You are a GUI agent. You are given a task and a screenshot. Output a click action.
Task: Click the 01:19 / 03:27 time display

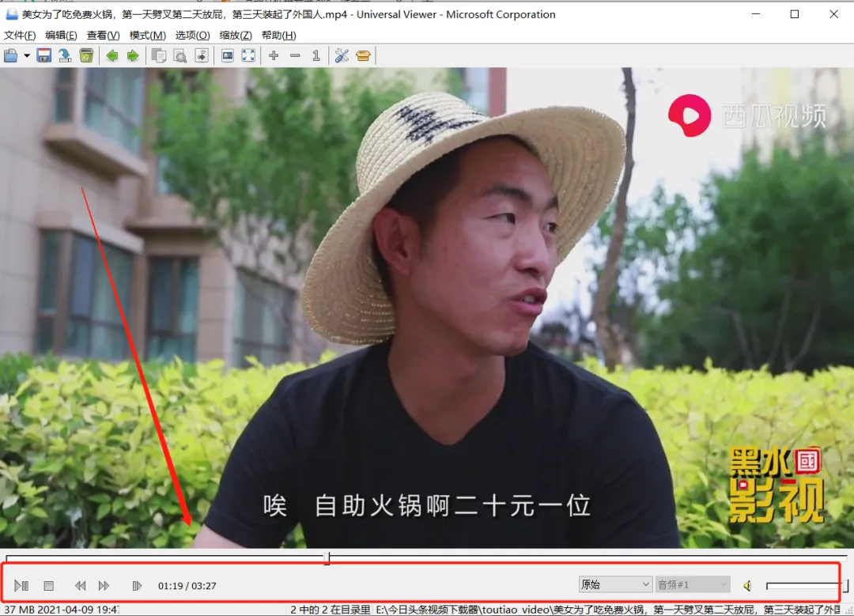point(187,586)
